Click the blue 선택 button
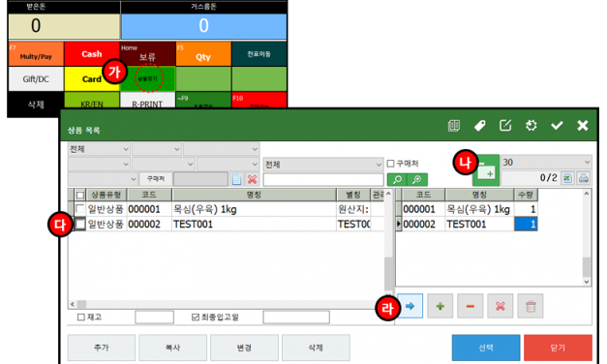 pyautogui.click(x=486, y=348)
